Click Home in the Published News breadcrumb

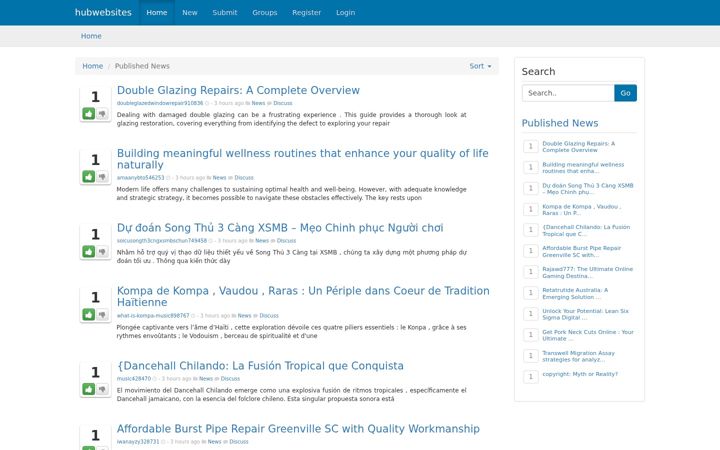click(x=92, y=66)
